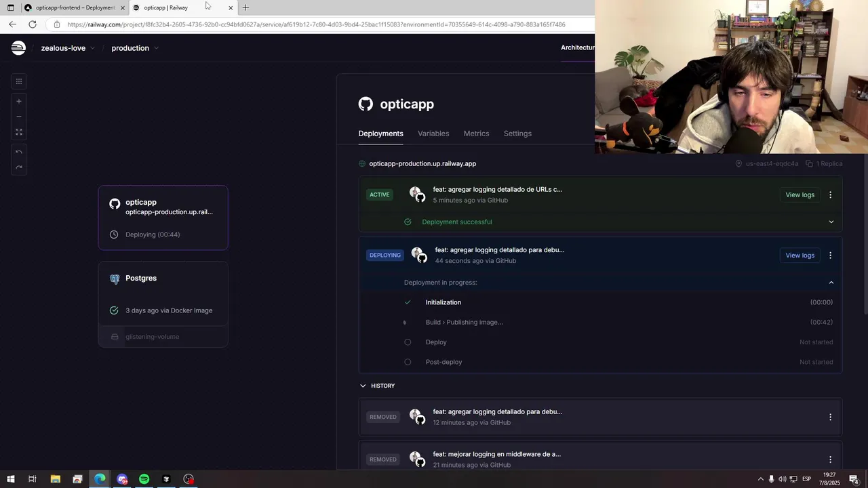Zoom out on the canvas
Image resolution: width=868 pixels, height=488 pixels.
point(19,117)
